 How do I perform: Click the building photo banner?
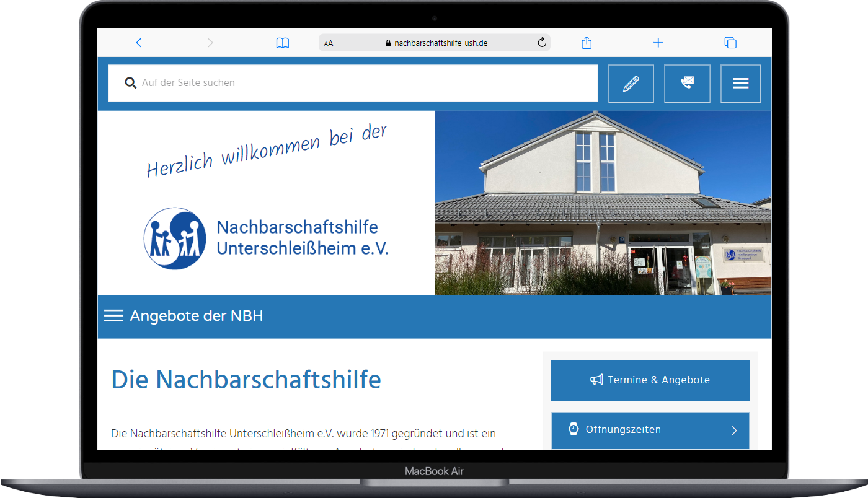click(603, 203)
